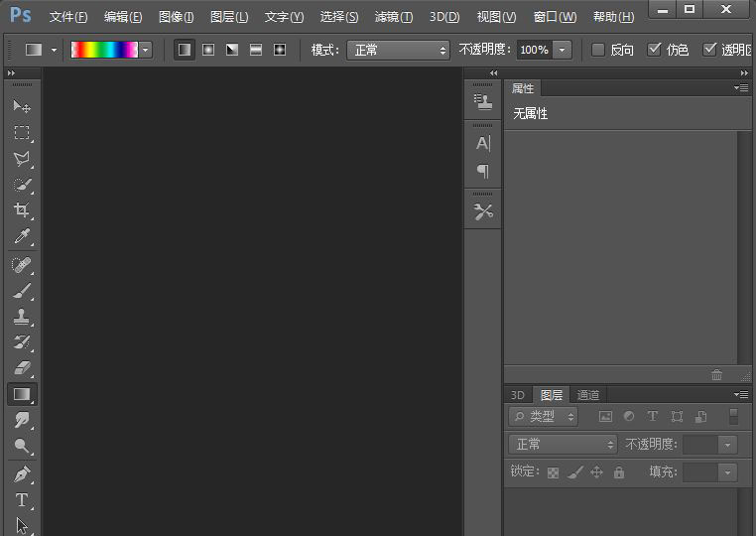Viewport: 756px width, 536px height.
Task: Toggle the adjustment layer filter
Action: pyautogui.click(x=629, y=416)
